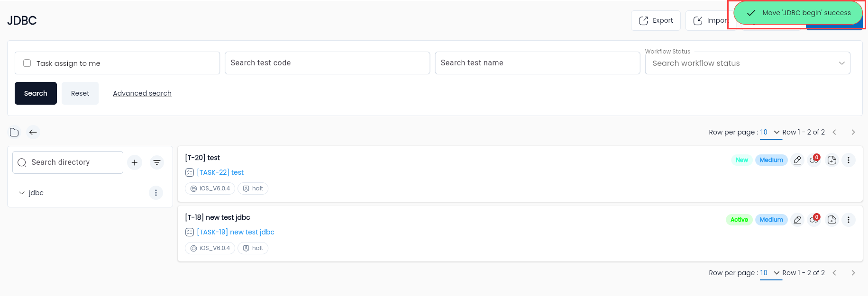The height and width of the screenshot is (296, 868).
Task: Click the back arrow icon
Action: [x=33, y=132]
